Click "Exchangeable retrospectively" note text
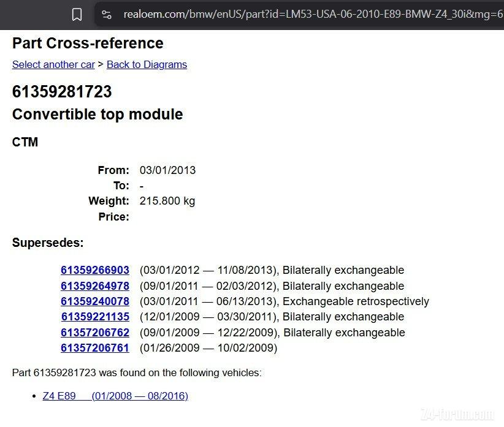 356,301
